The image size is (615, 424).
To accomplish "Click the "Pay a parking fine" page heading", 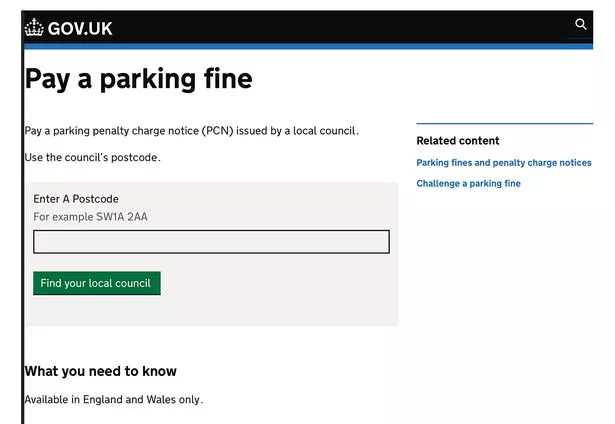I will click(x=138, y=79).
